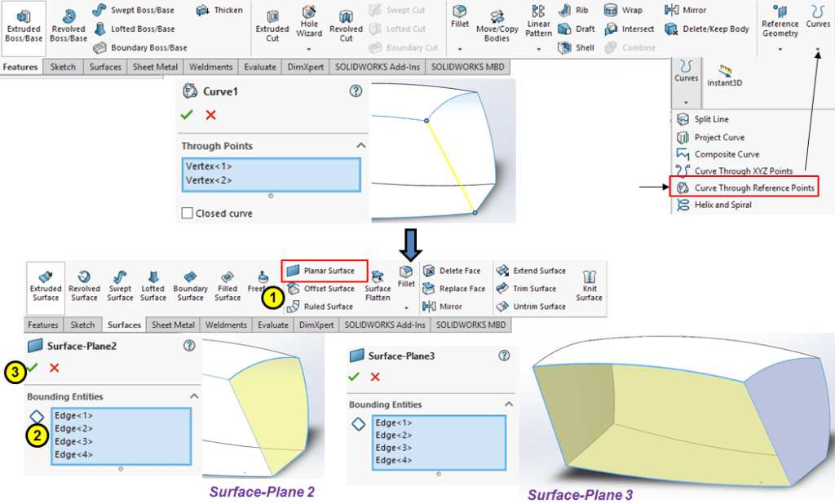Click the Linear Pattern icon
The height and width of the screenshot is (504, 835).
coord(538,23)
